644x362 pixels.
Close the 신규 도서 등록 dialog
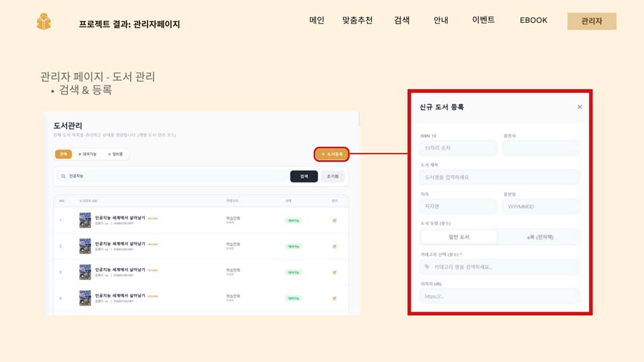pos(580,107)
